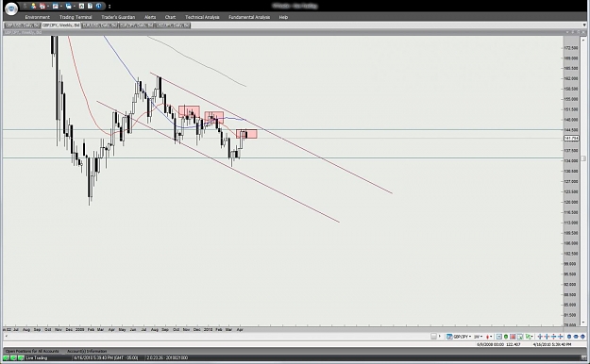Open the Open Positions for All Accounts tab
Image resolution: width=590 pixels, height=364 pixels.
(x=32, y=351)
